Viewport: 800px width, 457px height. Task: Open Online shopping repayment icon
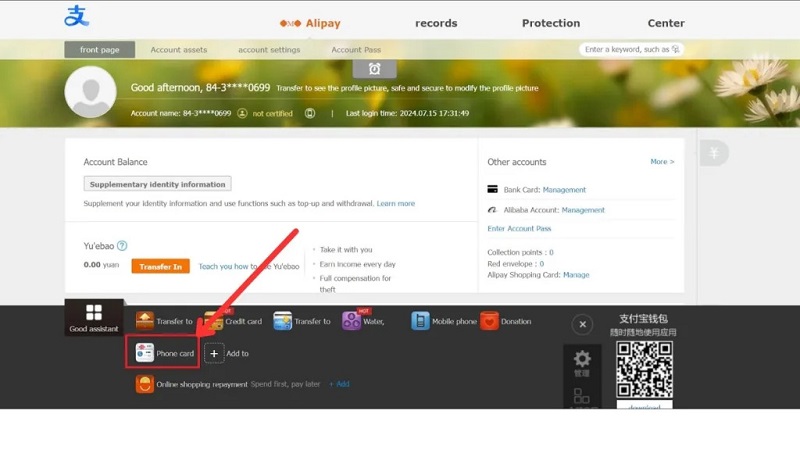click(145, 384)
